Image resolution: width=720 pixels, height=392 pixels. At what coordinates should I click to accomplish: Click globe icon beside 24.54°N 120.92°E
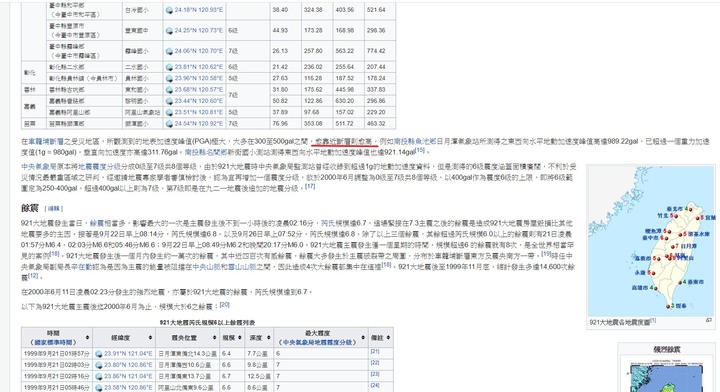(x=169, y=123)
